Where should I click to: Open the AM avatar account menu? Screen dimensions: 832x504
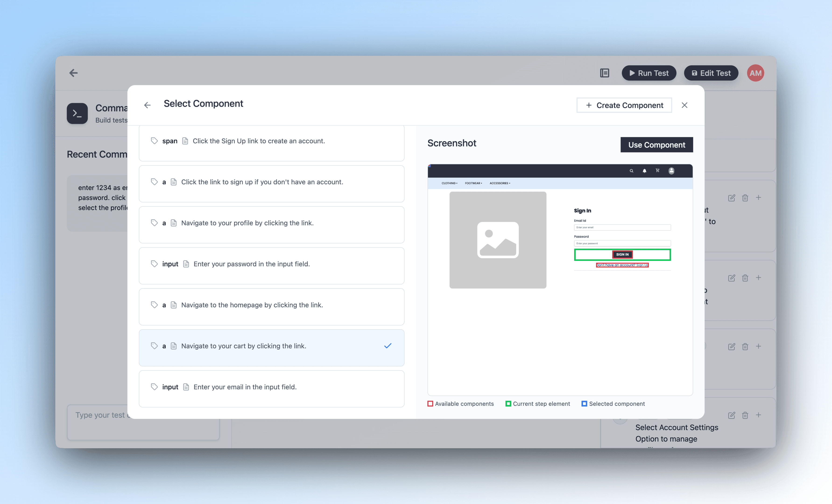[x=755, y=73]
